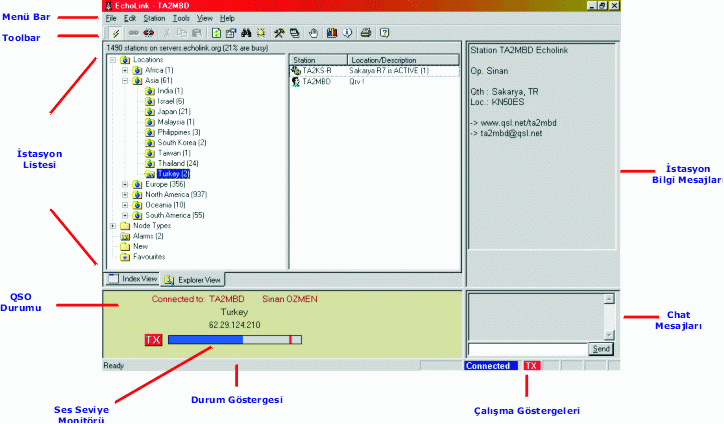Viewport: 724px width, 424px height.
Task: Collapse the Asia (61) node
Action: click(125, 81)
